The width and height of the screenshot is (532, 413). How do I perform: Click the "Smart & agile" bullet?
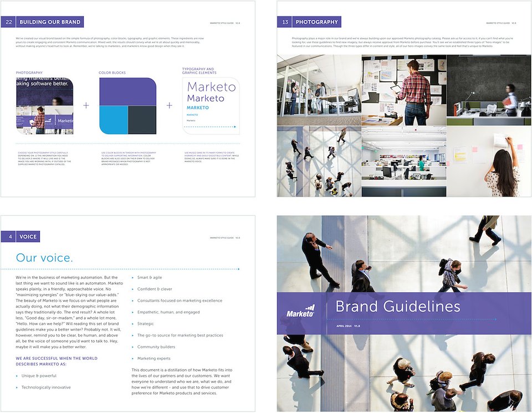(150, 277)
